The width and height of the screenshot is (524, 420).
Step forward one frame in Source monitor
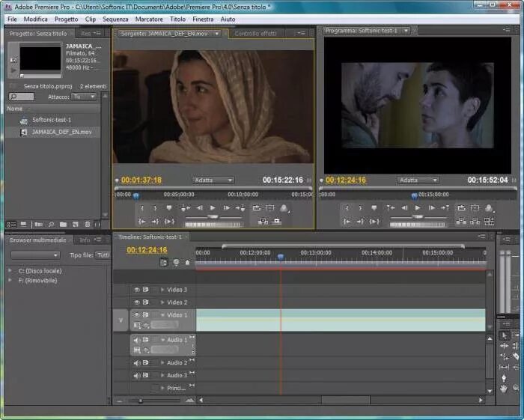227,208
